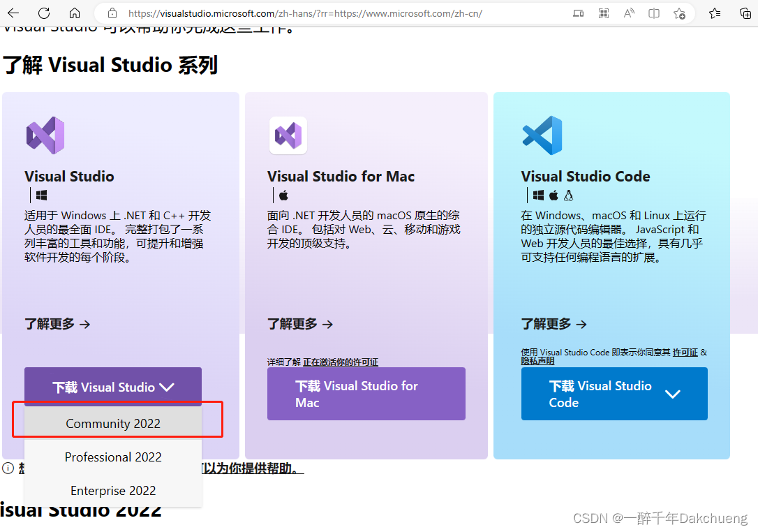Image resolution: width=758 pixels, height=532 pixels.
Task: Click the blue Visual Studio Code logo
Action: [x=542, y=135]
